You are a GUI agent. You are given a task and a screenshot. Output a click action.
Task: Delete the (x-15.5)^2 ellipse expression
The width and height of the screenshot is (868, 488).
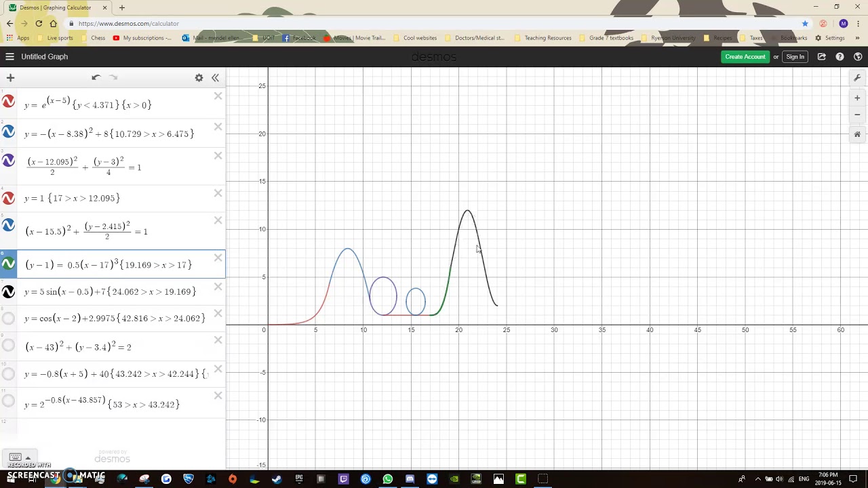pos(218,220)
